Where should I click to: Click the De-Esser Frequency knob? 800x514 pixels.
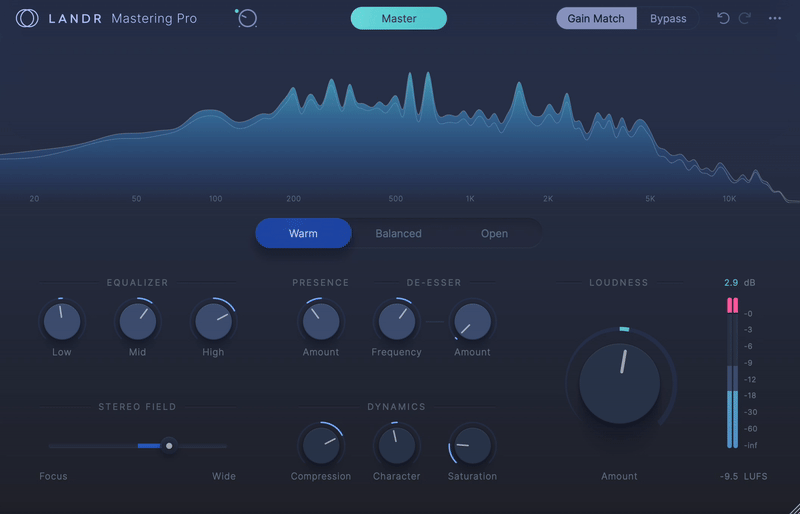pos(396,322)
